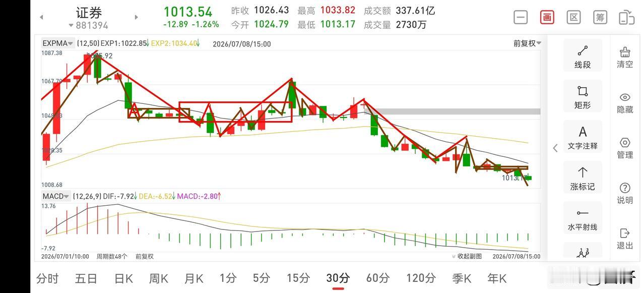Click the MACD:-2.80 readout
Image resolution: width=644 pixels, height=293 pixels.
[x=199, y=196]
